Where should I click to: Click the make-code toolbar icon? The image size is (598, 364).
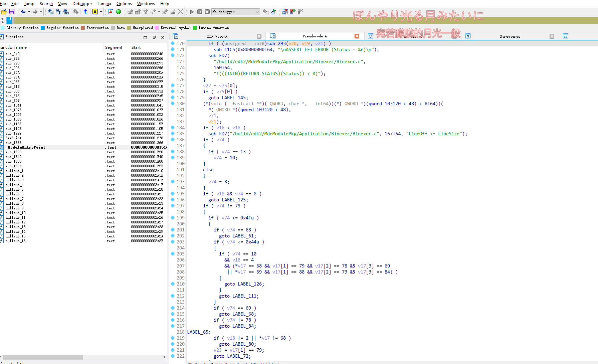[x=130, y=12]
